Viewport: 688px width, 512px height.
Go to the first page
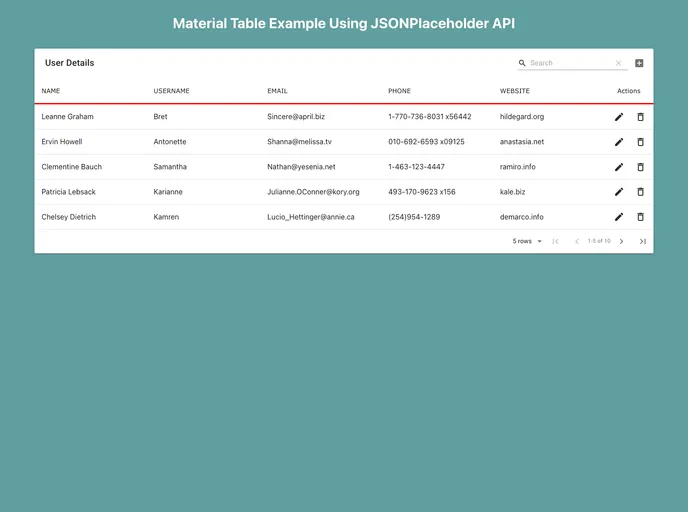[555, 241]
